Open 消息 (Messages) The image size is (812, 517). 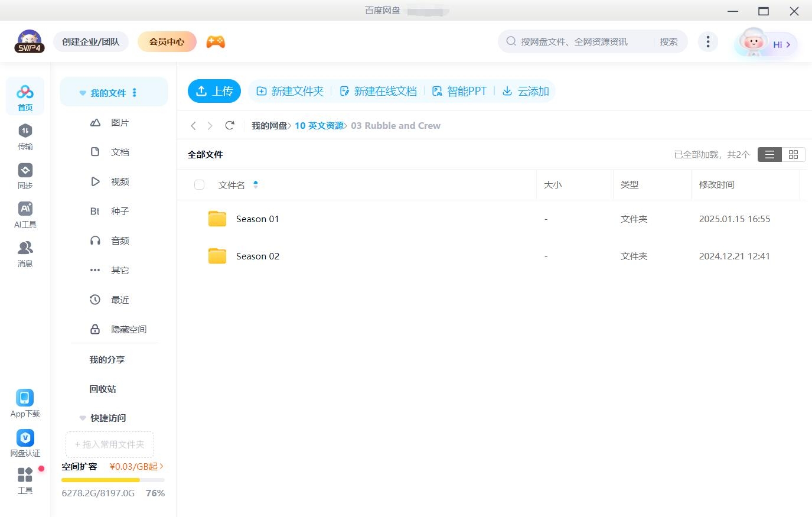point(25,254)
